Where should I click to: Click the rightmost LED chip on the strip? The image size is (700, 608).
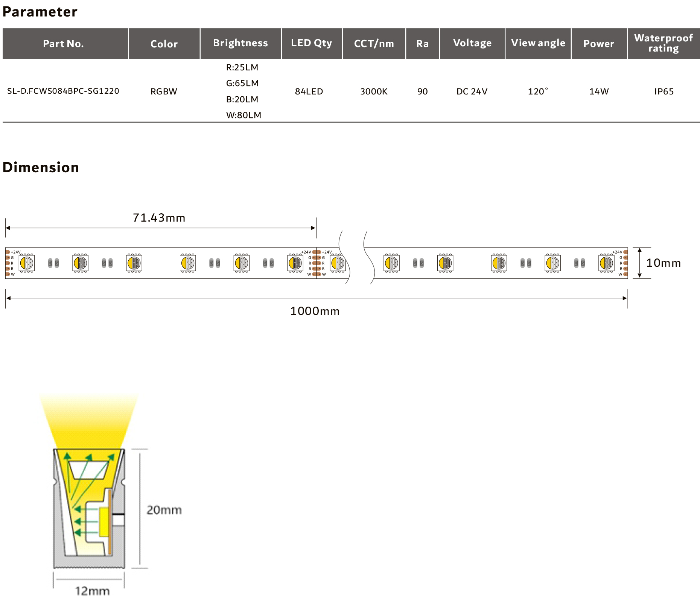tap(606, 263)
